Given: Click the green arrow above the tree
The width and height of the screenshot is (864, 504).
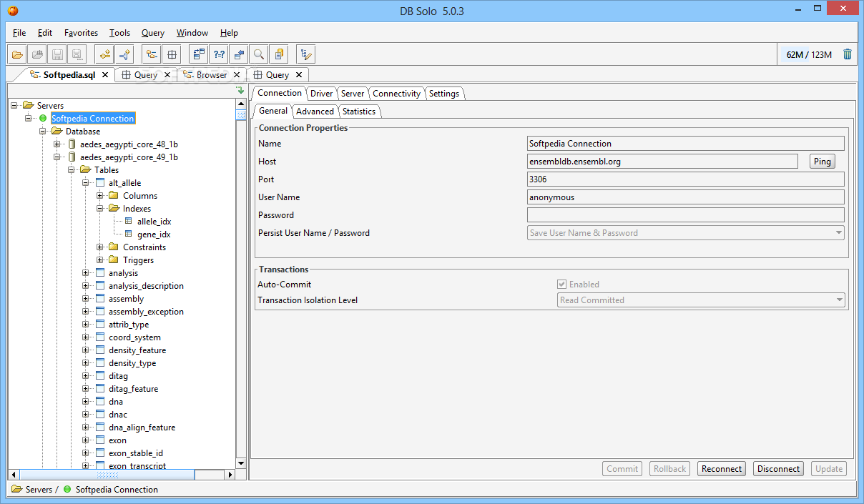Looking at the screenshot, I should 240,91.
